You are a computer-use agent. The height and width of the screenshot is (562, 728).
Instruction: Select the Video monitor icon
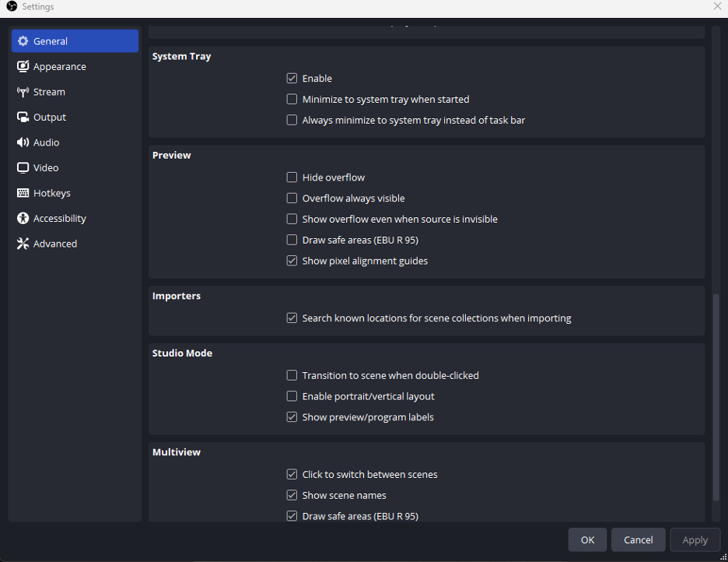pyautogui.click(x=23, y=168)
